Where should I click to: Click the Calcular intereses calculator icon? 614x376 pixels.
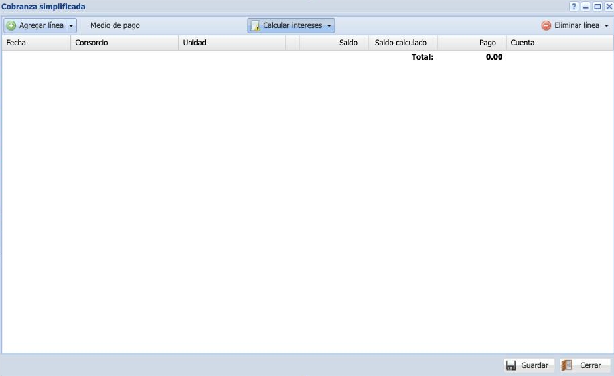[255, 25]
